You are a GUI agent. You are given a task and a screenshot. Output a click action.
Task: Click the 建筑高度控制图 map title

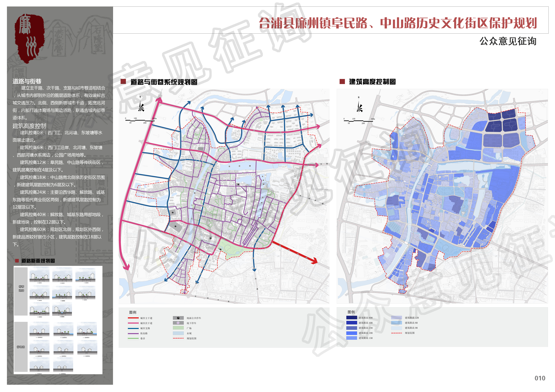(372, 82)
